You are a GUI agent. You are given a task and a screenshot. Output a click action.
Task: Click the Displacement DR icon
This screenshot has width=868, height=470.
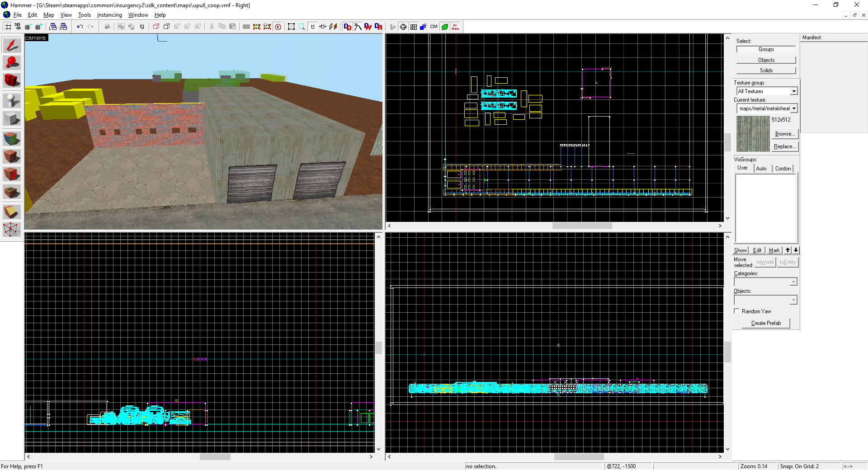coord(378,27)
